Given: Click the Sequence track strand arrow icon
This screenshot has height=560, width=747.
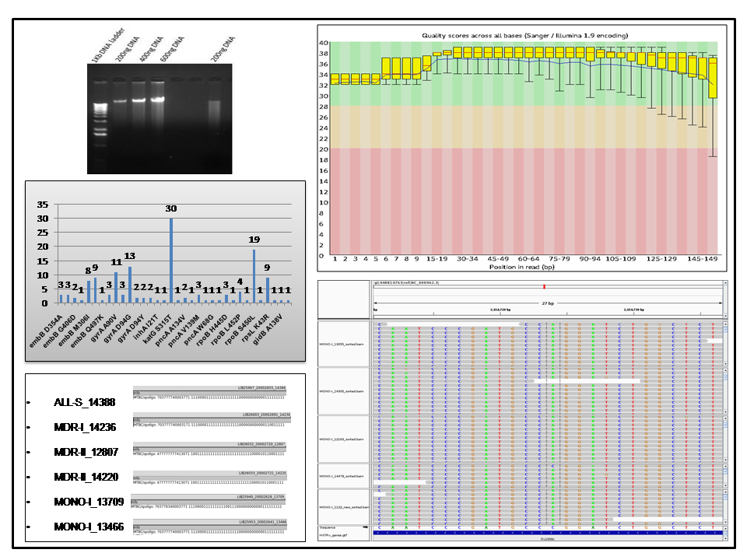Looking at the screenshot, I should pos(366,527).
